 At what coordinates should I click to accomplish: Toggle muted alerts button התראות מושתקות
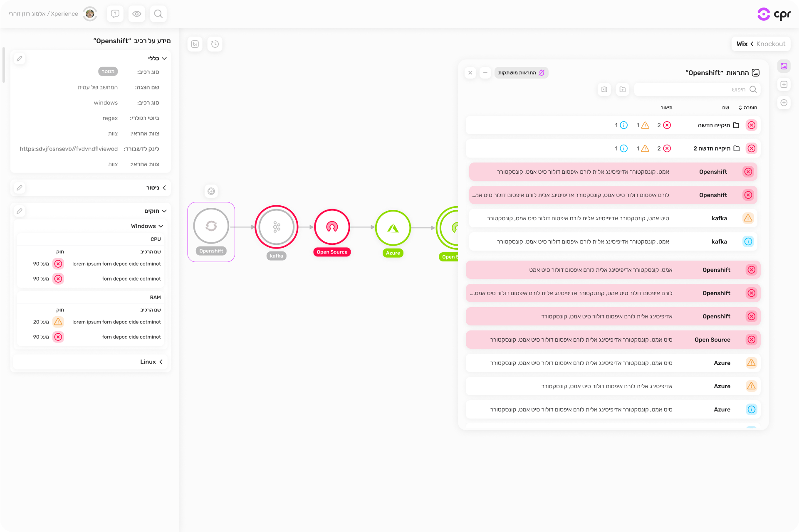coord(521,73)
